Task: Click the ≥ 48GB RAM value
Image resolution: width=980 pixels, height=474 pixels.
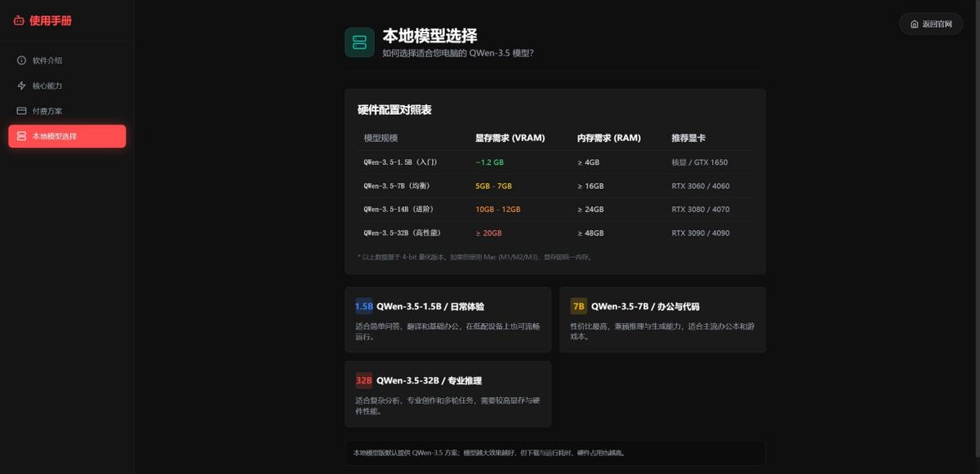Action: (590, 233)
